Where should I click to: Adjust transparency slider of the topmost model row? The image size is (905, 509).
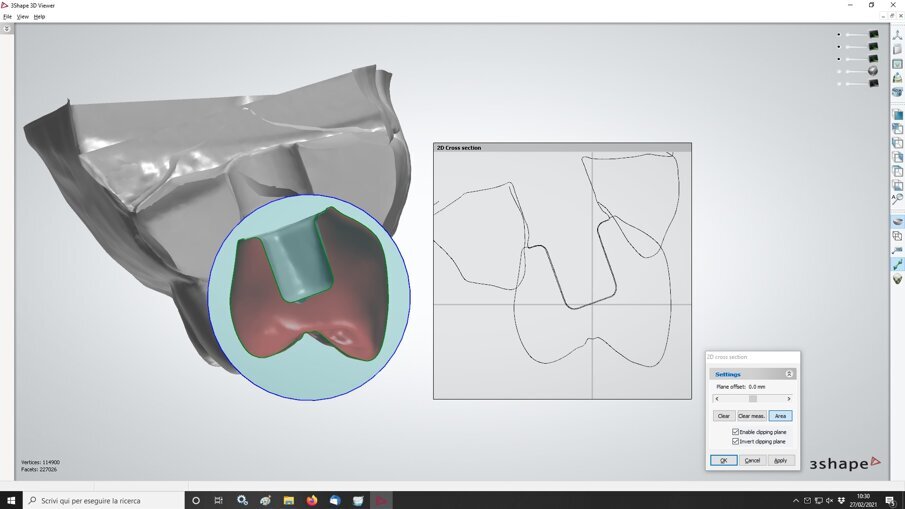coord(856,35)
